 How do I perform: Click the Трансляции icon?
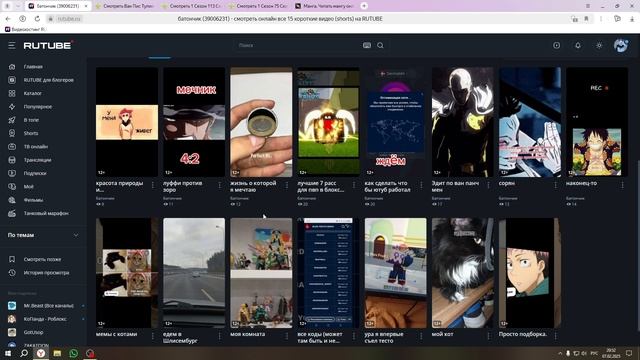click(x=12, y=160)
